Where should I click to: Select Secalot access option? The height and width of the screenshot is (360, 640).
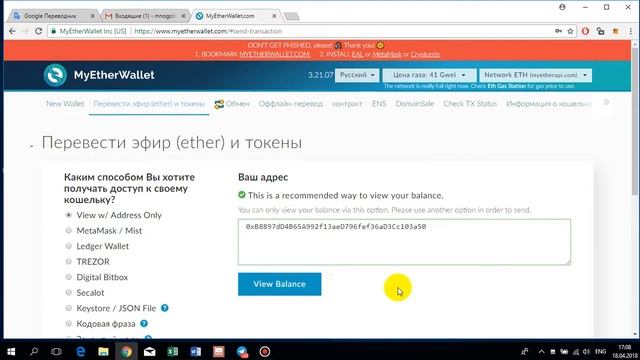69,293
